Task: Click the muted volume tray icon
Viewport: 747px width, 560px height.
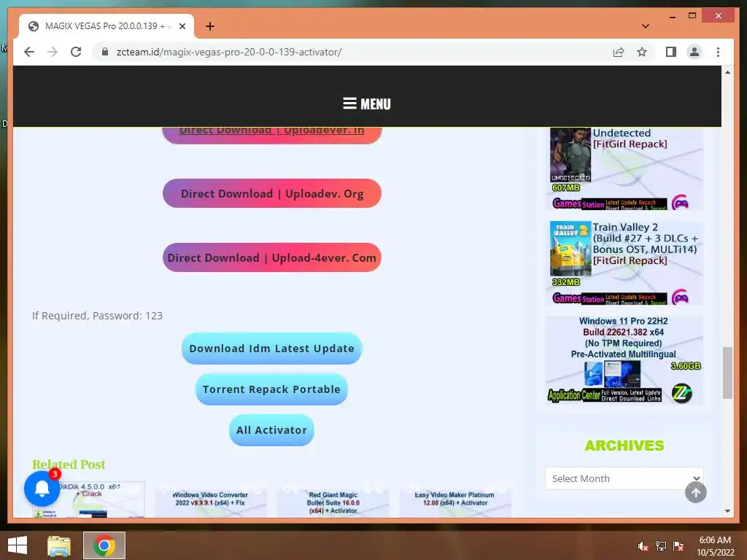Action: (x=643, y=545)
